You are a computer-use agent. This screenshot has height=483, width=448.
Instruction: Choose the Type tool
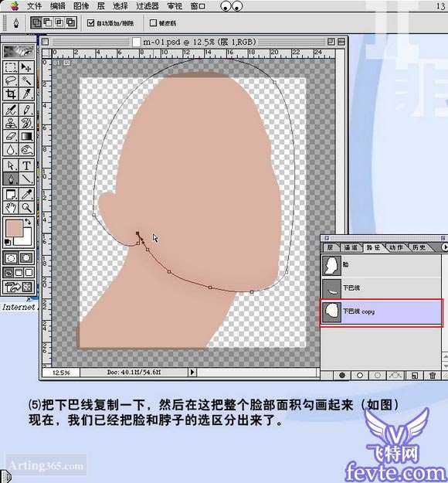pyautogui.click(x=26, y=165)
